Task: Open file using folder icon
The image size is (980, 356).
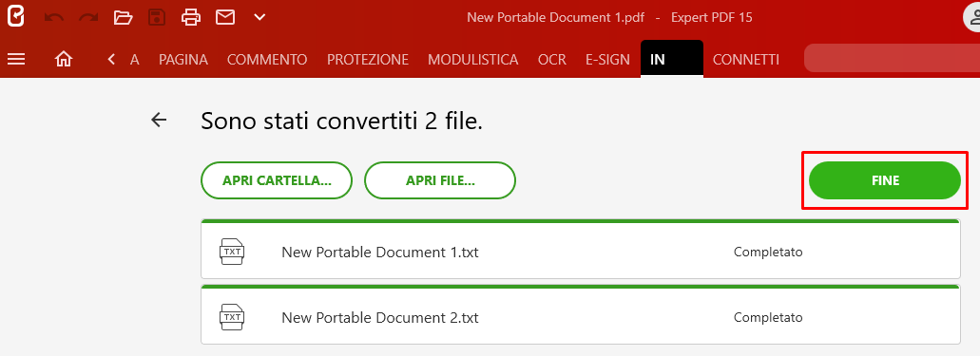Action: tap(124, 17)
